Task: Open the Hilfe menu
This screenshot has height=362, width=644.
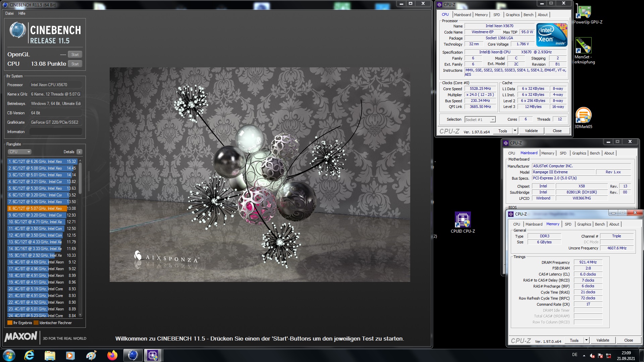Action: (22, 13)
